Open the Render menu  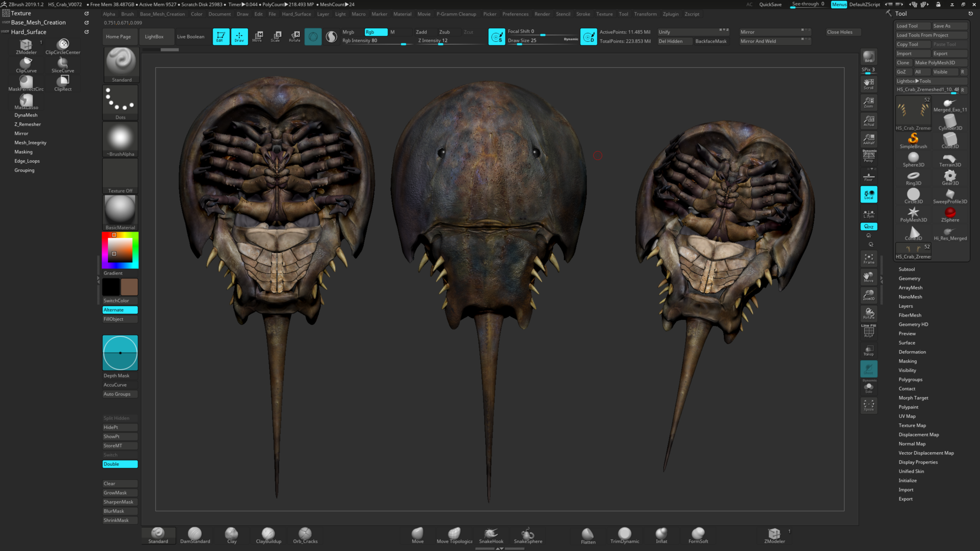(x=542, y=14)
